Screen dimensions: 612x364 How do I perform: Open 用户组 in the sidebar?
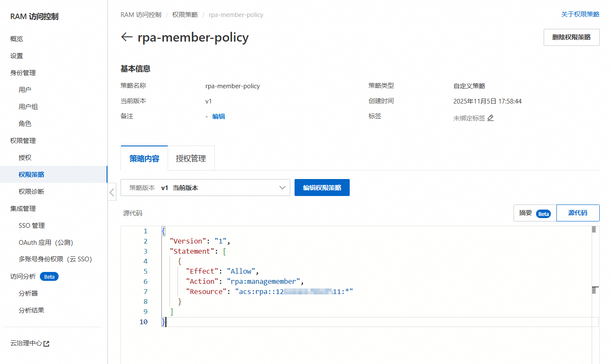(28, 107)
